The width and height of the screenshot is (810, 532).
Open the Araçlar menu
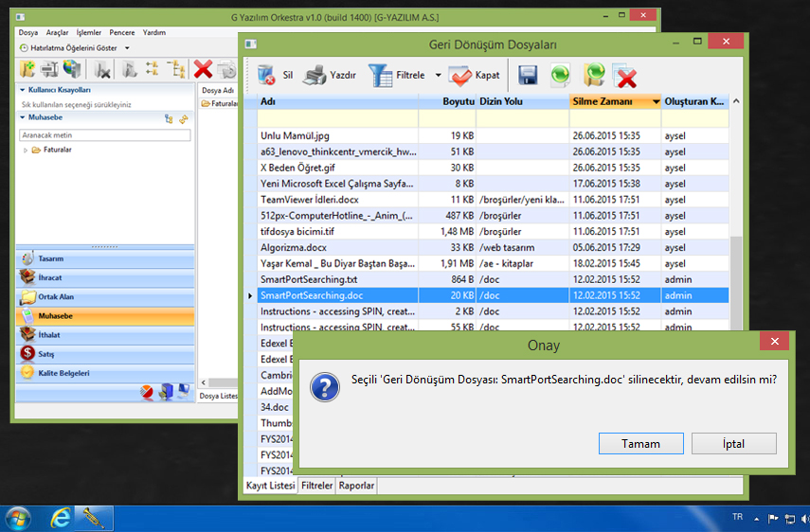coord(58,32)
